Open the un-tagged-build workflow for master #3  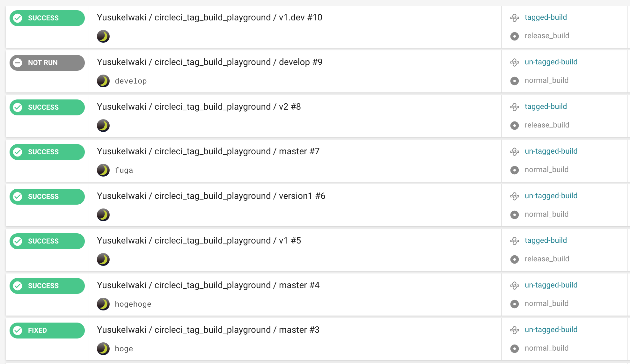point(551,330)
